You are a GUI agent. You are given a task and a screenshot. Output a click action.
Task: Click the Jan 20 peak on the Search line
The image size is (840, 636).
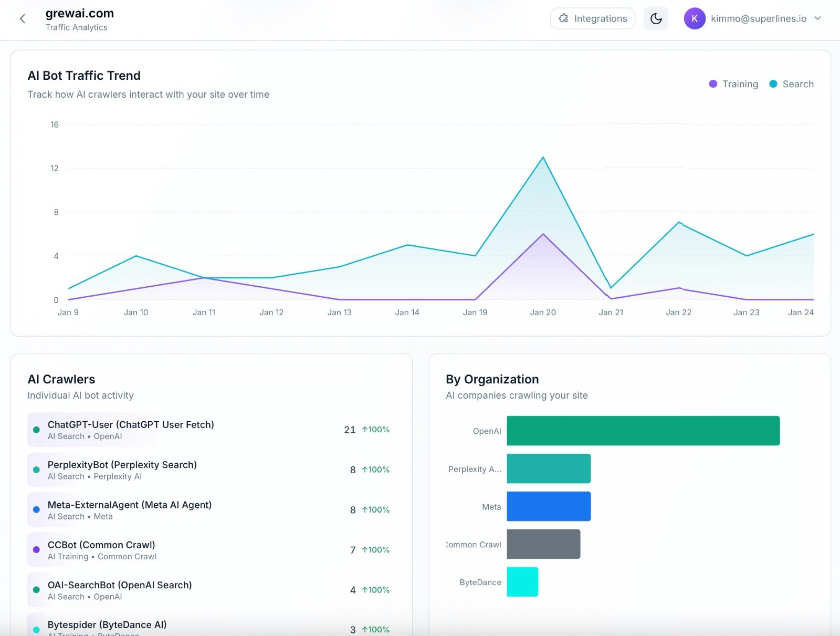tap(542, 157)
